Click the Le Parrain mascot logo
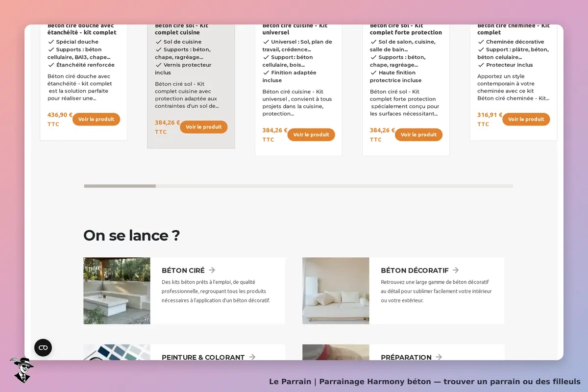Screen dimensions: 588x392 click(22, 370)
